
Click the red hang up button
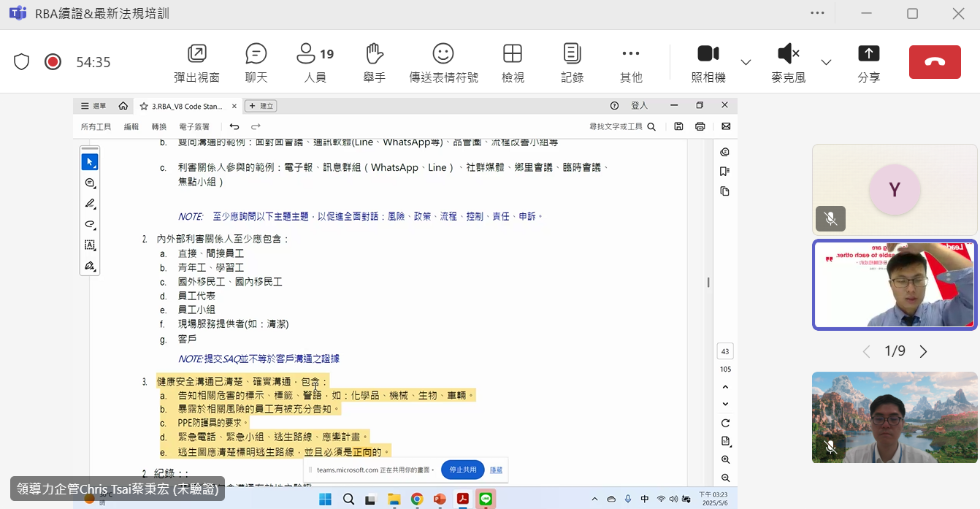click(x=935, y=62)
